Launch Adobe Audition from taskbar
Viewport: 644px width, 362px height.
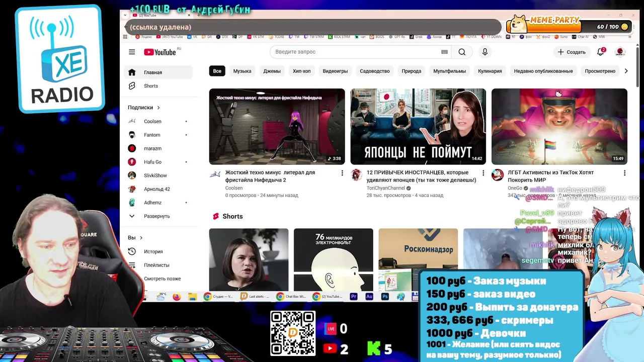[369, 297]
